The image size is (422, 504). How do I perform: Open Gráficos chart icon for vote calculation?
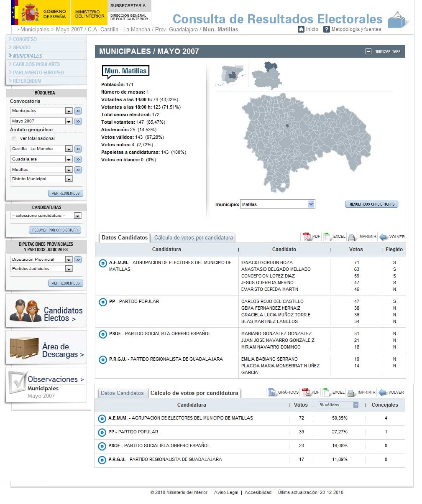[272, 392]
